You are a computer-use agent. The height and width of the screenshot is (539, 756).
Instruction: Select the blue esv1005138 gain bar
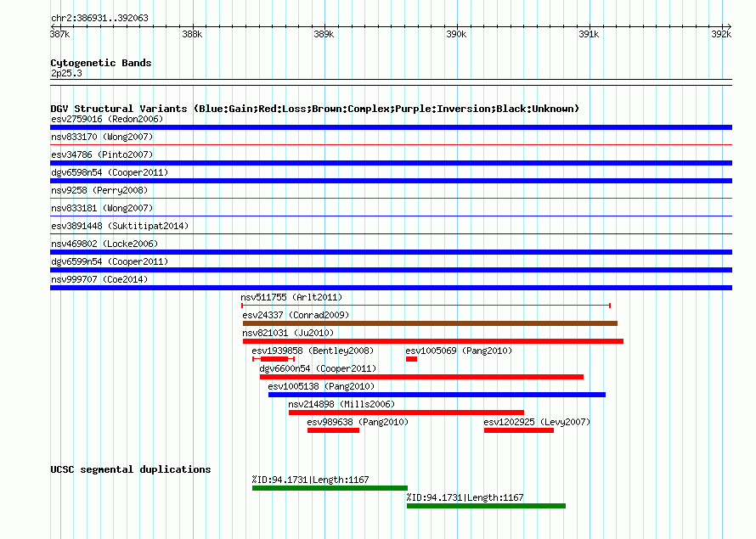(437, 395)
